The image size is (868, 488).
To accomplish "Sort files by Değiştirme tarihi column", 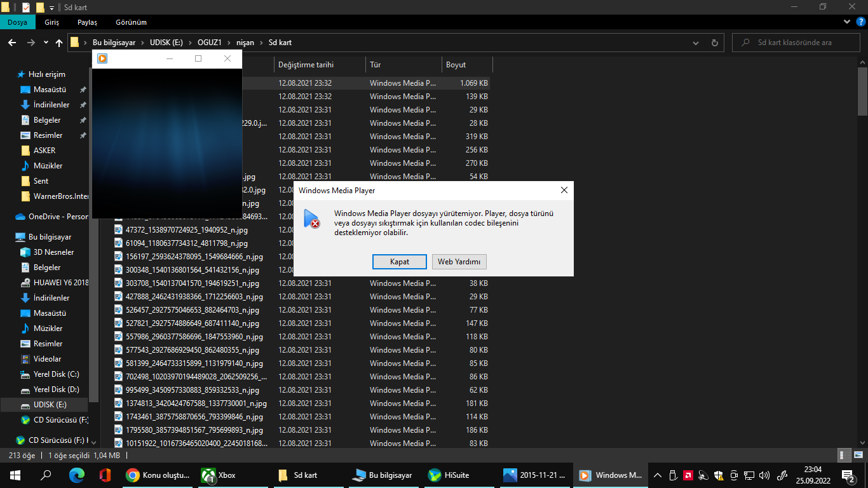I will 320,65.
